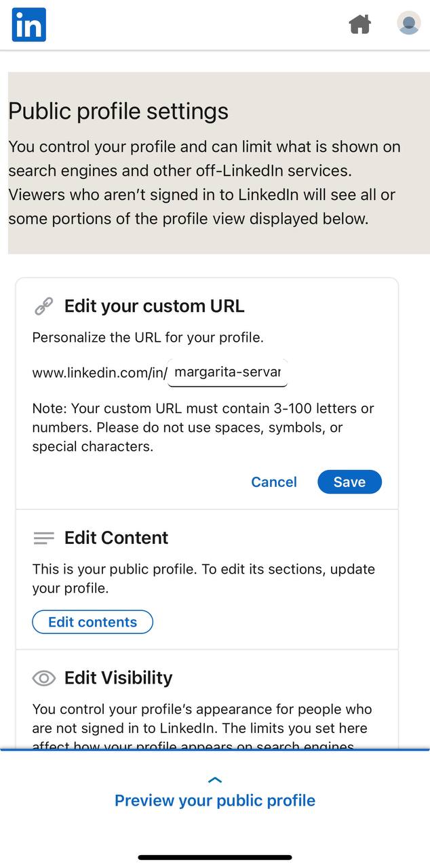Open the Edit contents button

pyautogui.click(x=92, y=622)
